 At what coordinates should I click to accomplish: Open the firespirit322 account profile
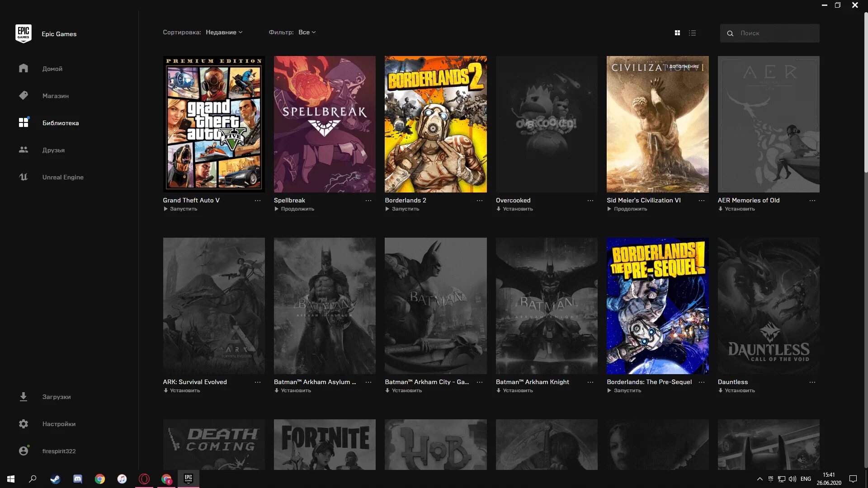[47, 450]
